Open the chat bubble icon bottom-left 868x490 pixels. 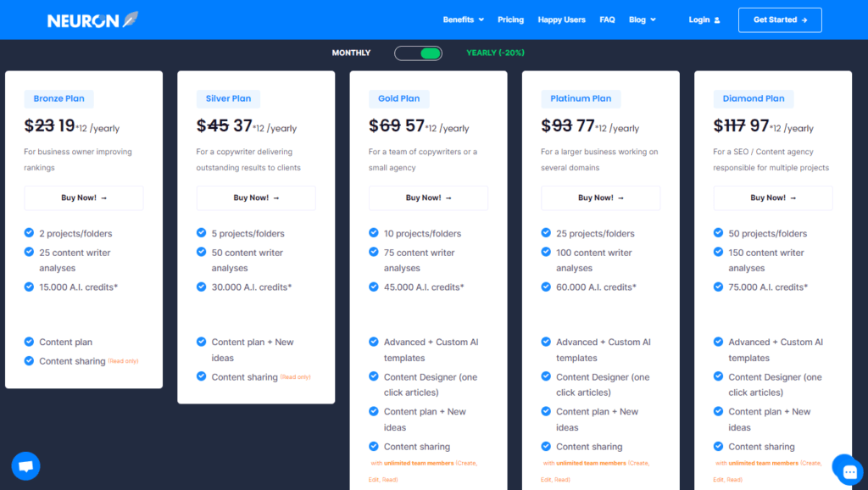25,465
